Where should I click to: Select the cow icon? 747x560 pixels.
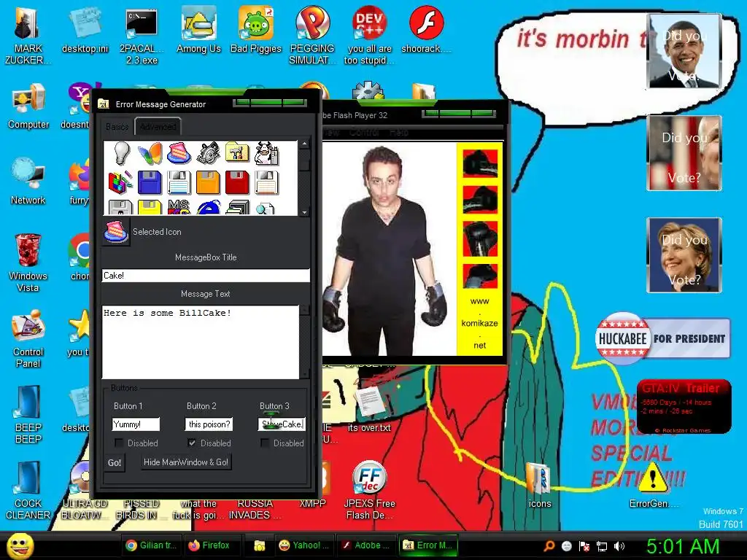click(x=267, y=153)
